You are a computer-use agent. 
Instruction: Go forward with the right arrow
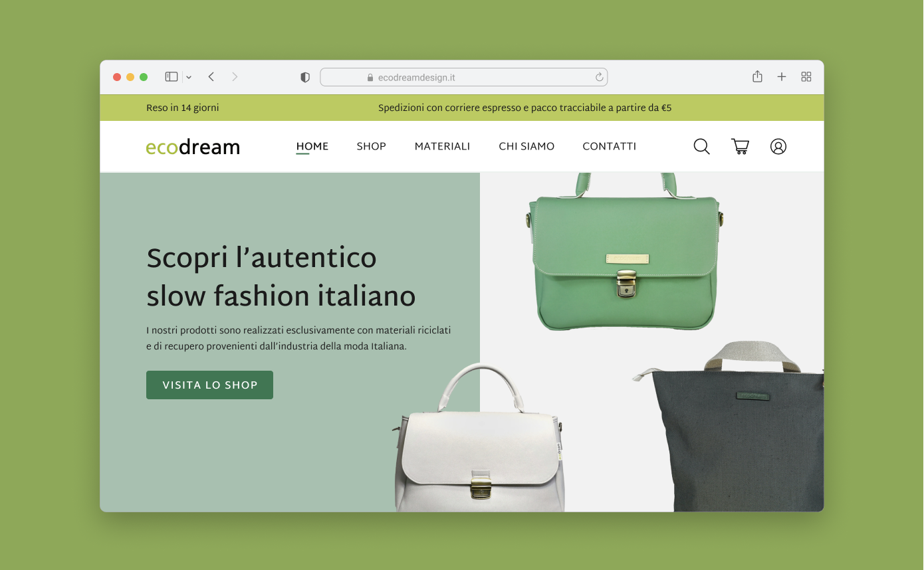pos(235,77)
